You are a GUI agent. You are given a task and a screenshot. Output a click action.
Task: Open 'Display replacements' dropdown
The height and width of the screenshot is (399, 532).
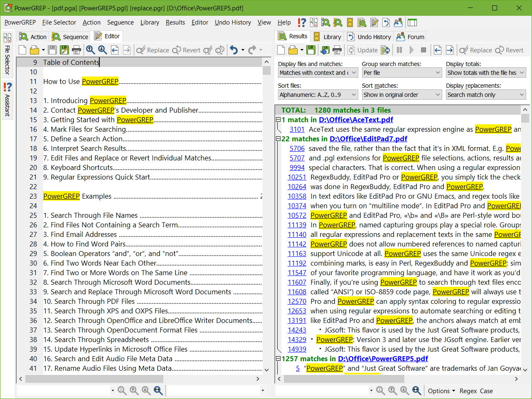[x=486, y=95]
